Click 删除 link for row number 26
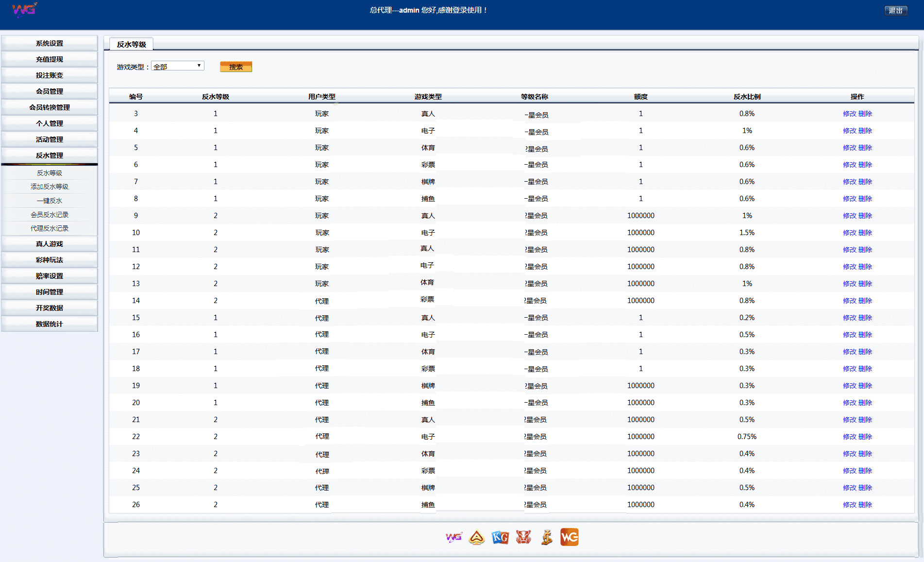Screen dimensions: 924x562 pos(865,505)
